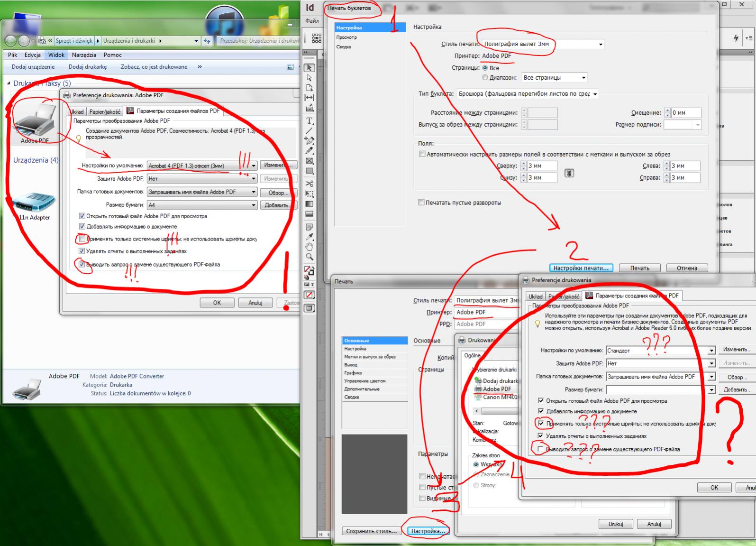Click 'Отмена' in the booklet print dialog

tap(687, 268)
